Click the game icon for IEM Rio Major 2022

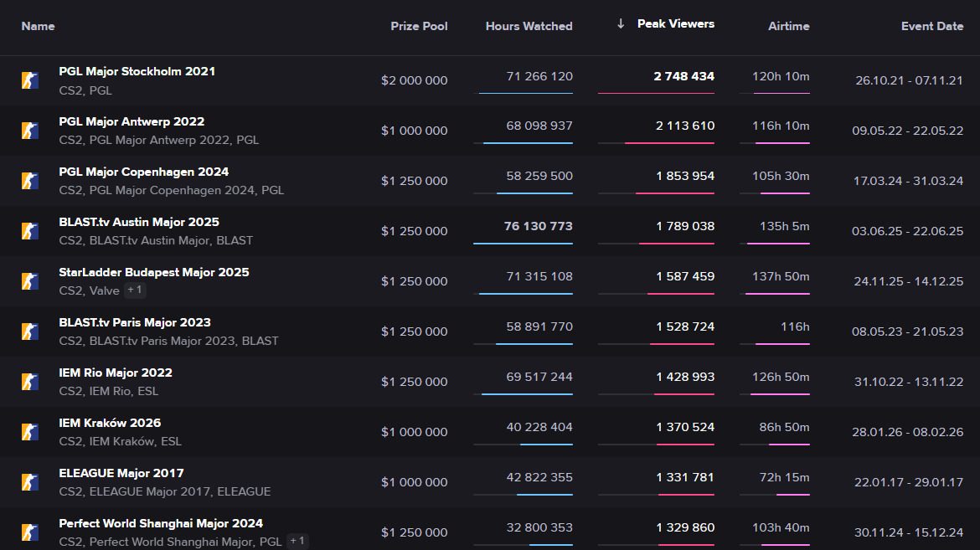point(30,382)
